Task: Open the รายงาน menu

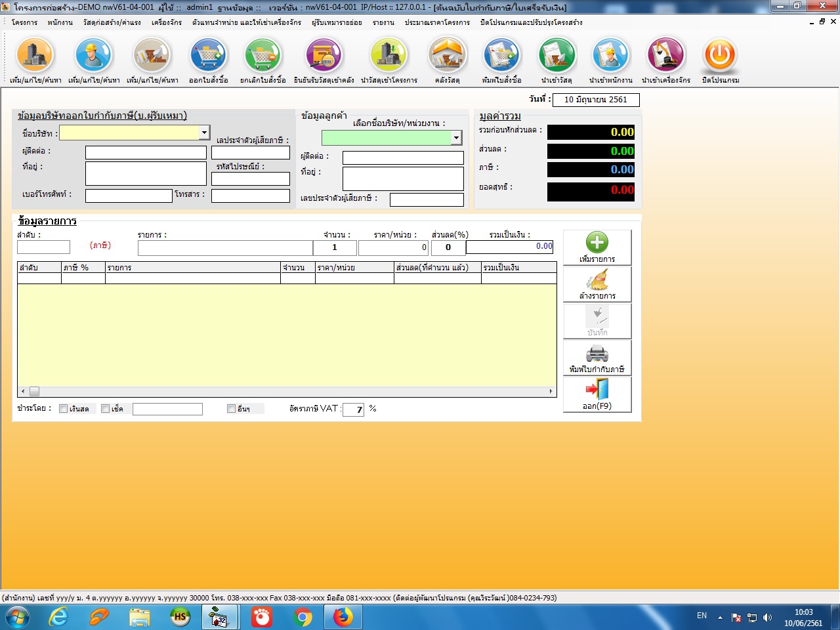Action: point(383,22)
